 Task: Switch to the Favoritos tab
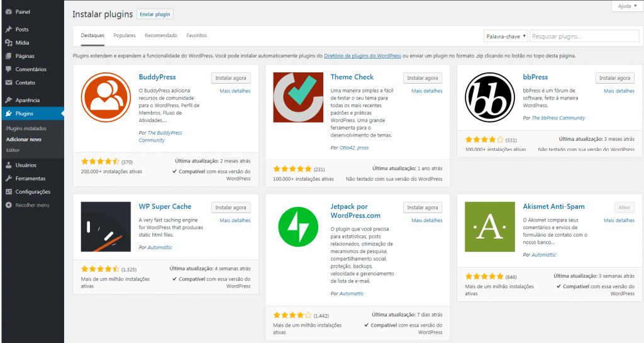[197, 36]
